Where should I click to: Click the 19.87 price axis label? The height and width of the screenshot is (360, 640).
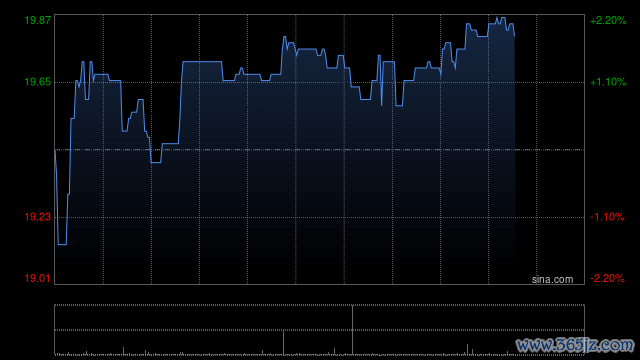(38, 20)
